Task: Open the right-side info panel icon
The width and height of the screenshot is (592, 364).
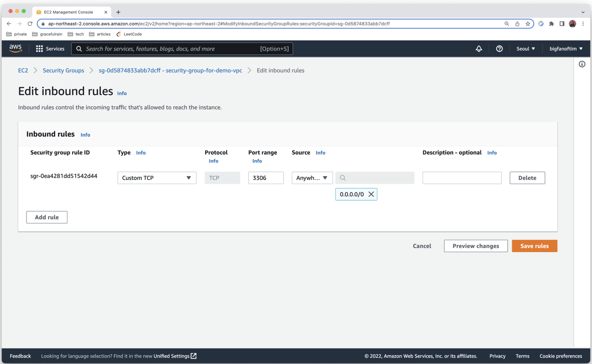Action: 582,64
